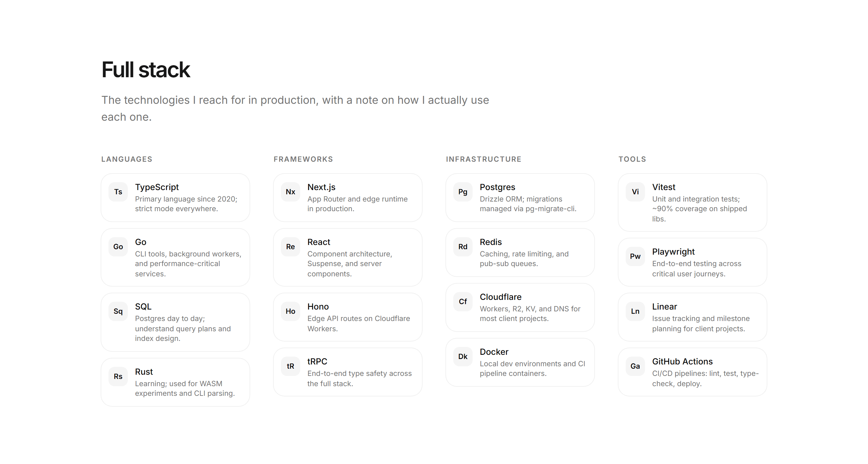Viewport: 868px width, 464px height.
Task: Click the GitHub Actions card title
Action: point(682,361)
